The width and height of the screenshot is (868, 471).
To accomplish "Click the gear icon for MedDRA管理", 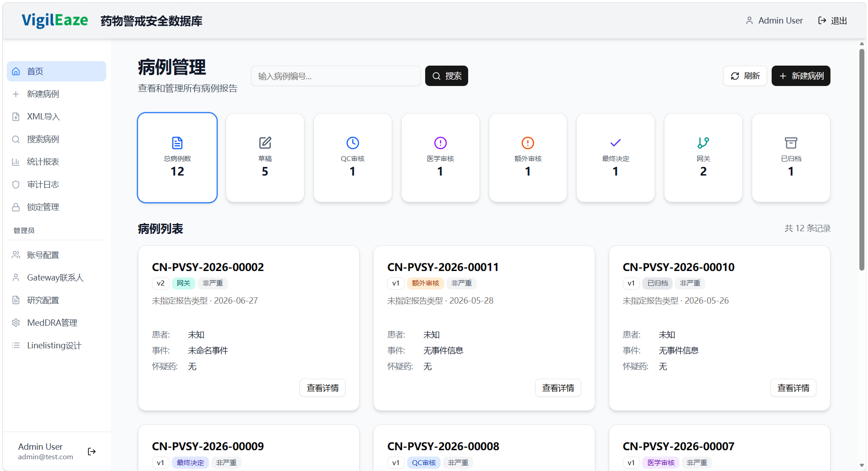I will pyautogui.click(x=16, y=323).
